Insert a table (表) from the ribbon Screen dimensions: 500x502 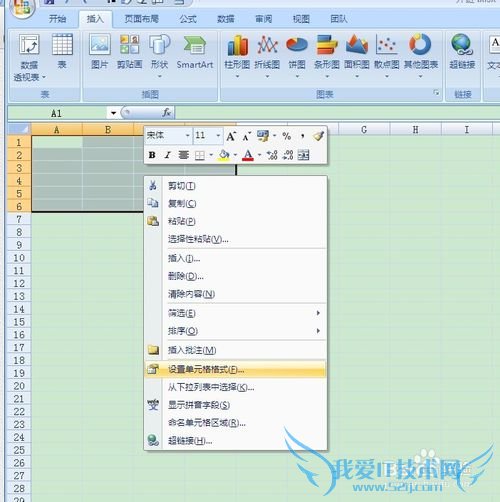tap(62, 52)
